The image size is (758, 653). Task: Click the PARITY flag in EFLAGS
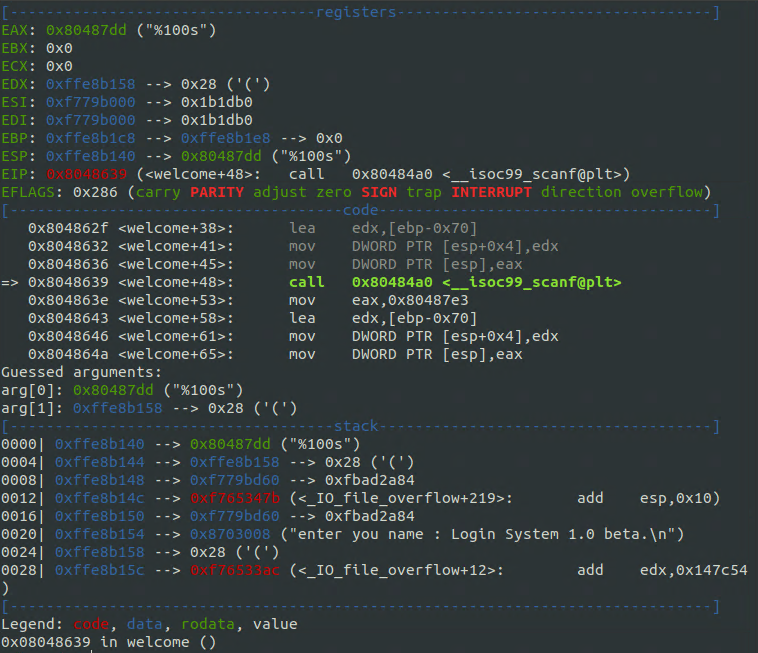tap(217, 192)
